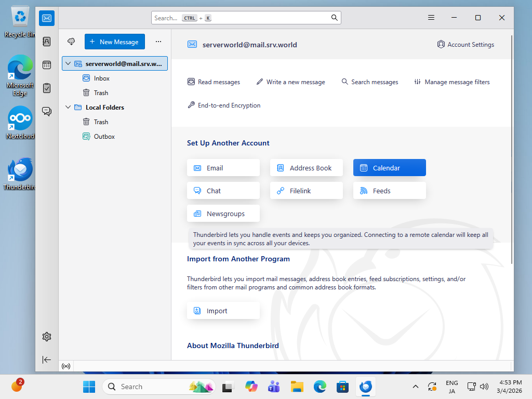Click Thunderbird icon in the taskbar
532x399 pixels.
point(366,387)
